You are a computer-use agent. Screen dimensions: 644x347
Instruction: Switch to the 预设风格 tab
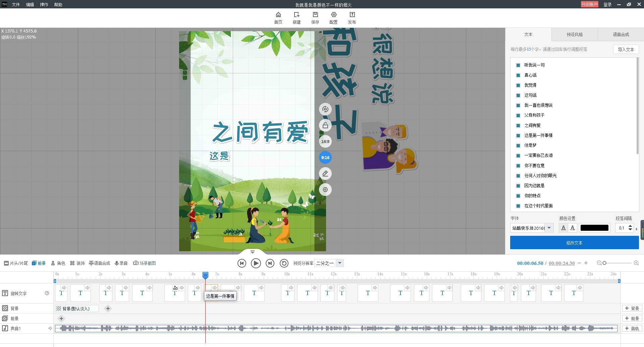click(x=575, y=34)
